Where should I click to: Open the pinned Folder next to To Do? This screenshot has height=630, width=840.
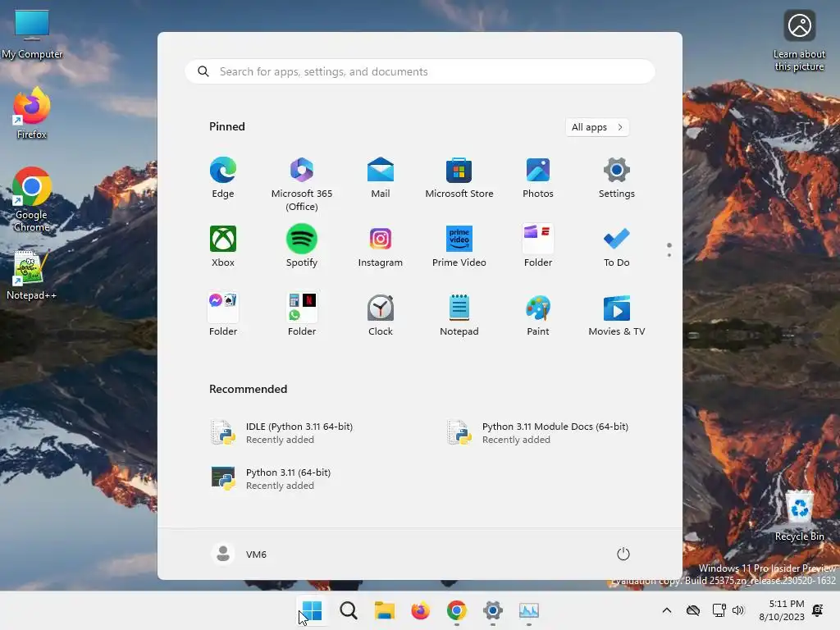(538, 247)
